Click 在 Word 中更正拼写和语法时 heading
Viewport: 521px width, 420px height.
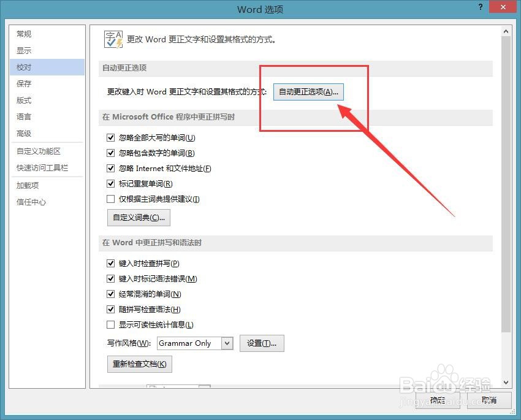pos(152,243)
